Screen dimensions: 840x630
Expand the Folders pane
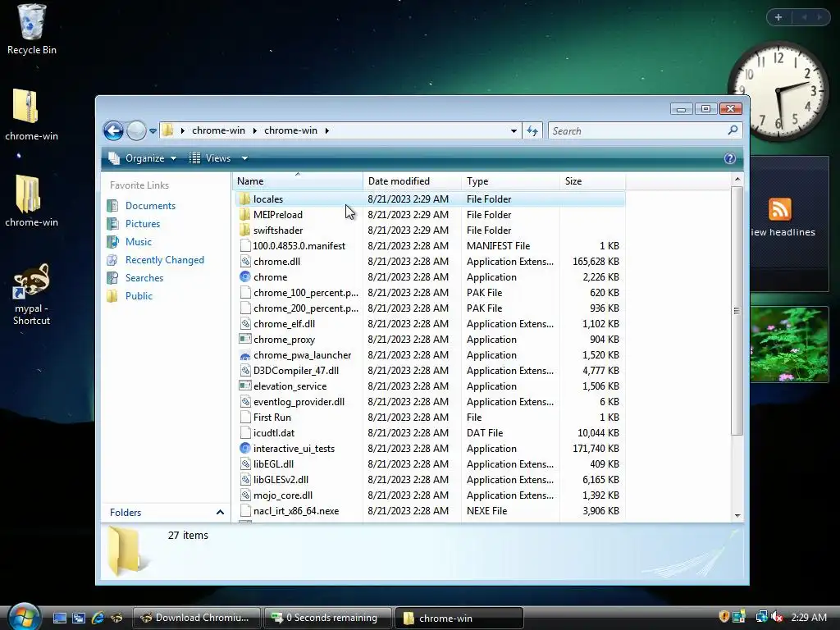point(220,513)
